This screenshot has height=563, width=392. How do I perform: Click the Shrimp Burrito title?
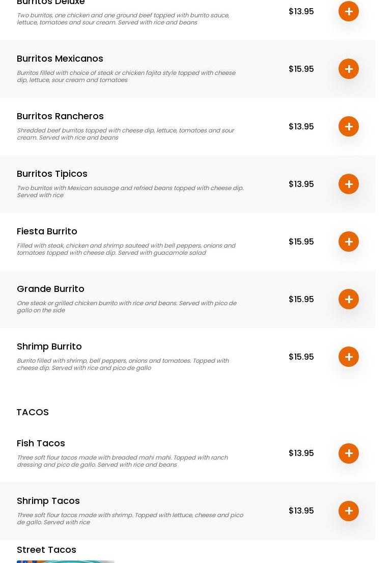(49, 346)
